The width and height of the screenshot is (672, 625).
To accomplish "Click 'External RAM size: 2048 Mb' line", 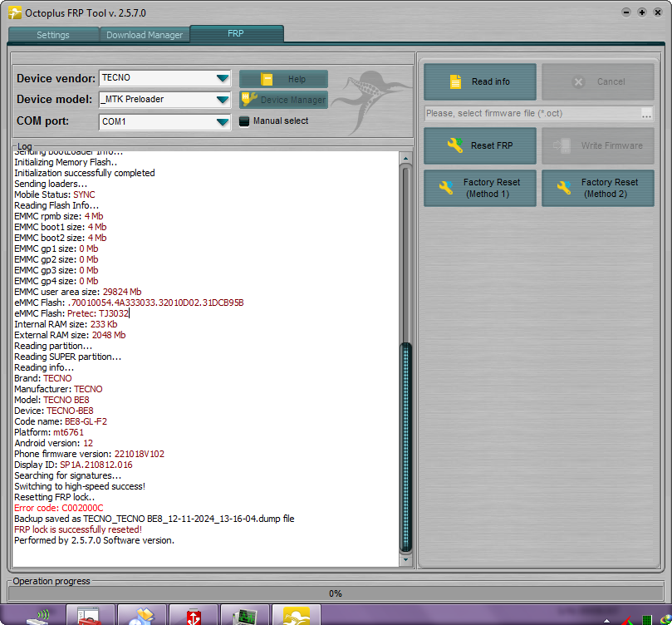I will pyautogui.click(x=70, y=335).
